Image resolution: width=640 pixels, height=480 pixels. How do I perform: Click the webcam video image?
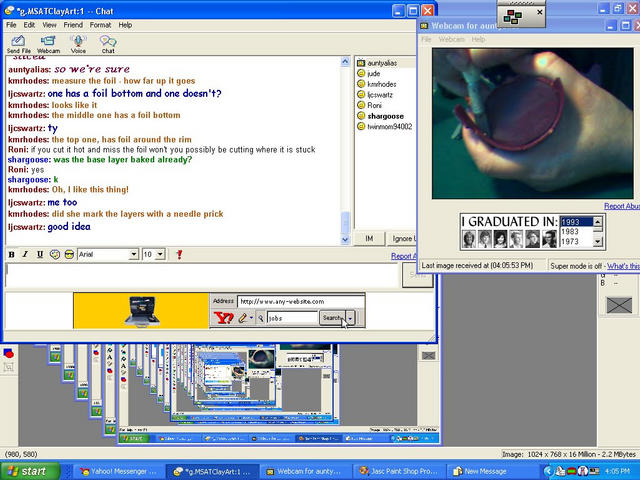(x=533, y=123)
